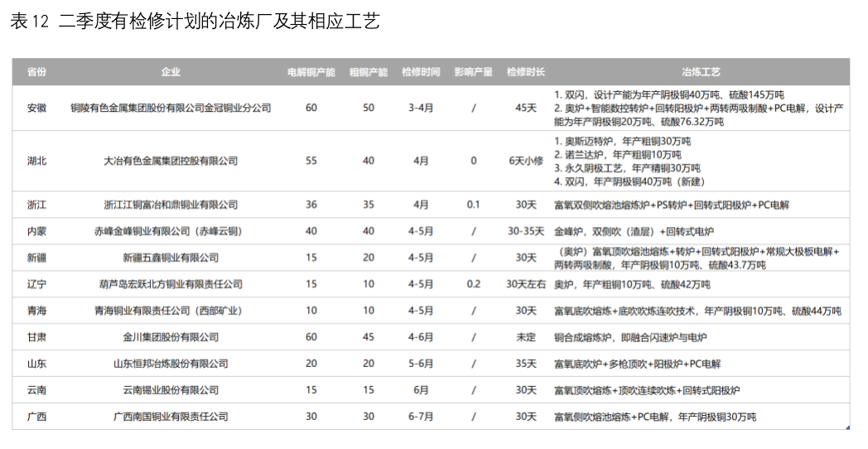This screenshot has height=449, width=868.
Task: Click the 3-4月 maintenance time cell
Action: pyautogui.click(x=421, y=108)
